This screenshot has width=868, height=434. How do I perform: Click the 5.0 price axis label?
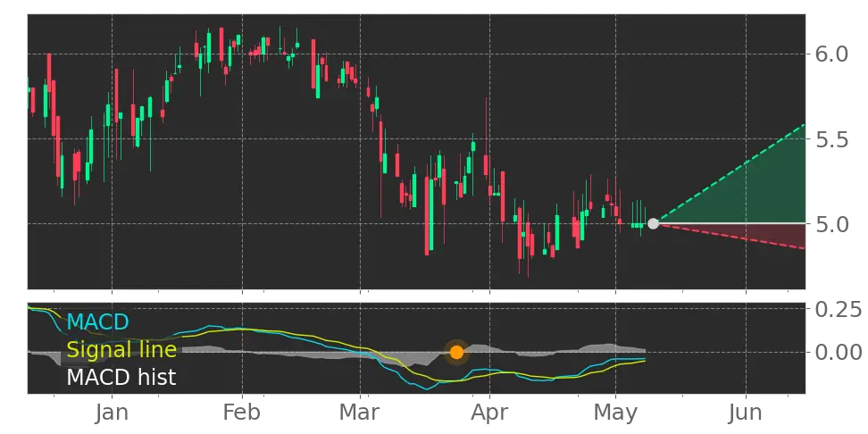[x=833, y=225]
